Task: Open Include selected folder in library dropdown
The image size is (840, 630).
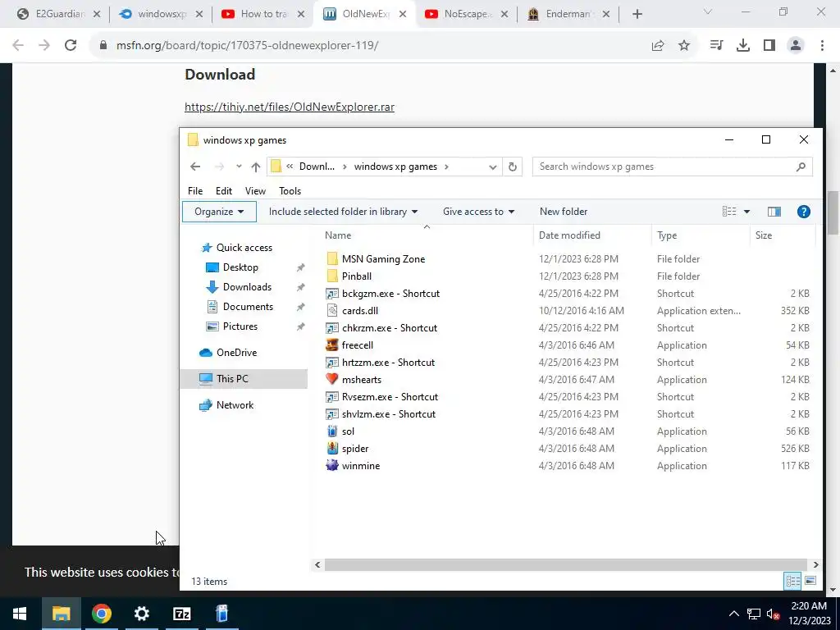Action: 343,212
